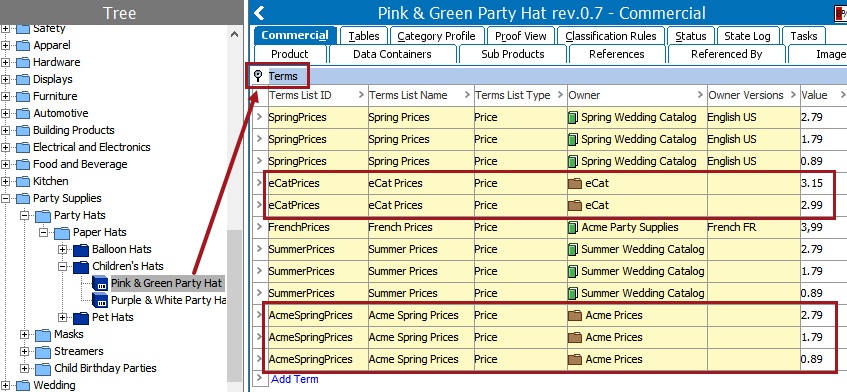Click the Streamers folder icon
The width and height of the screenshot is (847, 392).
click(x=43, y=352)
